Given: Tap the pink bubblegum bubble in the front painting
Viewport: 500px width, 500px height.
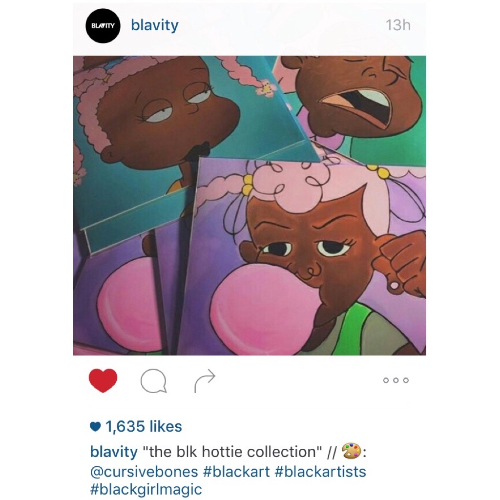Looking at the screenshot, I should tap(265, 310).
